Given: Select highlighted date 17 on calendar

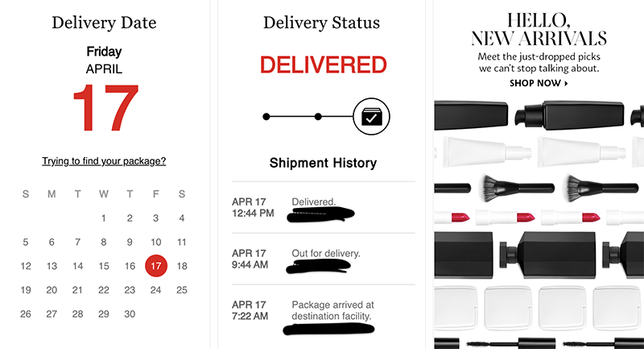Looking at the screenshot, I should click(155, 265).
